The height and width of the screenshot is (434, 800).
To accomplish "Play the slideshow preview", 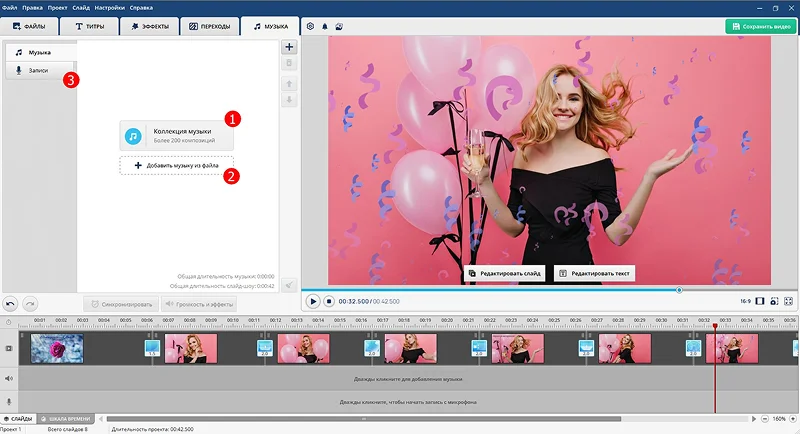I will [313, 301].
